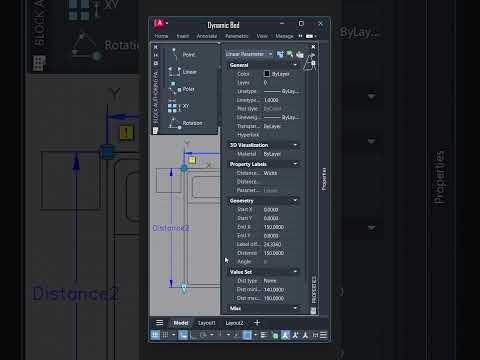This screenshot has height=360, width=480.
Task: Click icon at bottom of Properties title bar
Action: 313,311
